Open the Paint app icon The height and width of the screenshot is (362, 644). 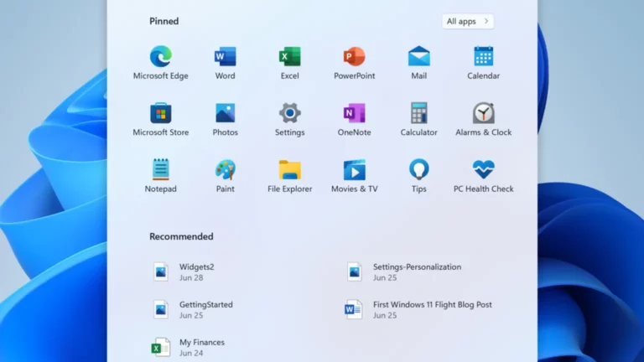coord(225,176)
